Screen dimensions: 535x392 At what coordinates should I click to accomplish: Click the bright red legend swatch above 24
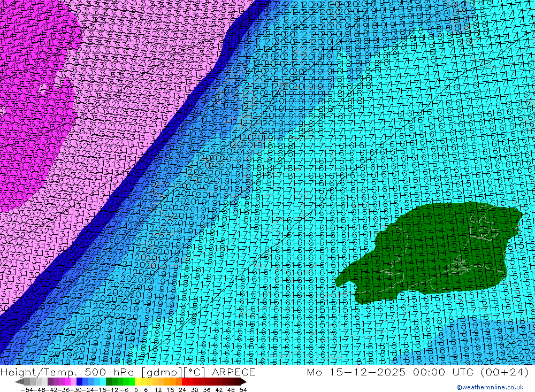[185, 381]
